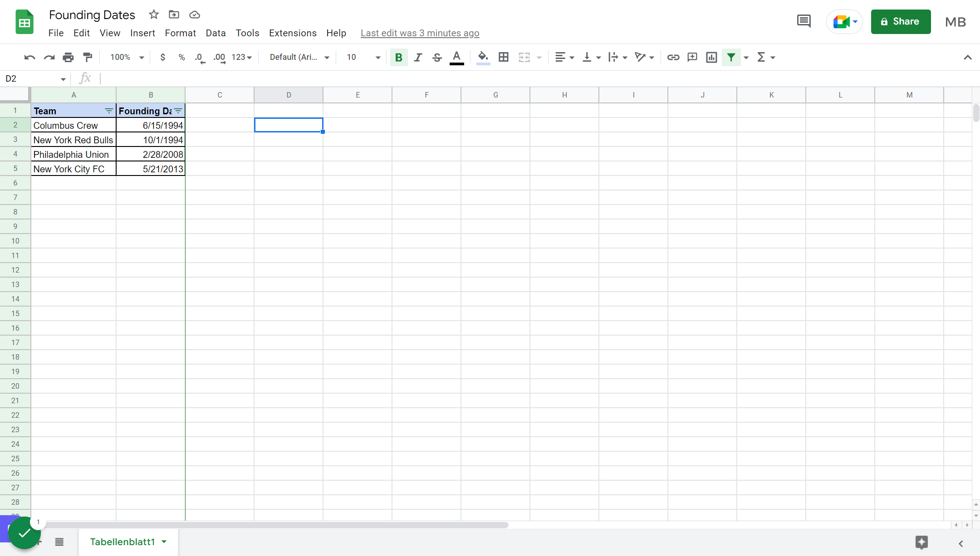Open the Explore panel
The width and height of the screenshot is (980, 556).
click(x=921, y=542)
